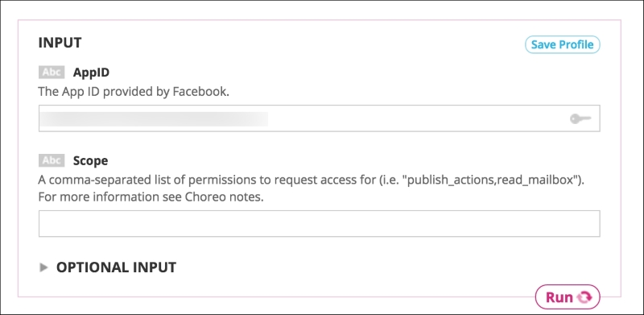Click the 'For more information see Choreo notes' text

pos(151,197)
